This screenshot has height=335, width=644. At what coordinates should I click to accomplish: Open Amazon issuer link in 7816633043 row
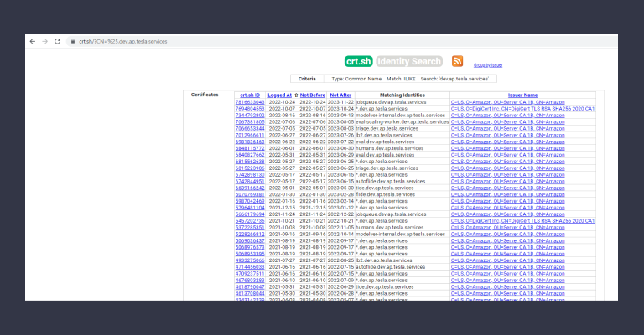[x=507, y=102]
